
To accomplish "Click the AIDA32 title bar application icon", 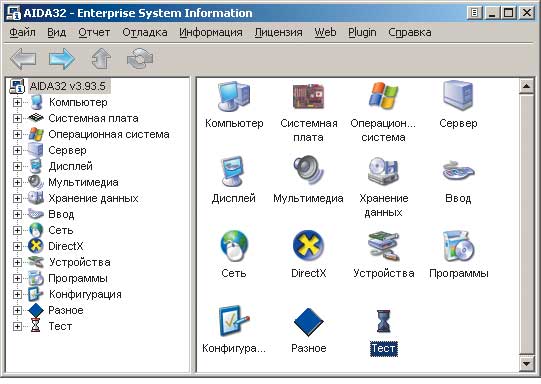I will 14,13.
